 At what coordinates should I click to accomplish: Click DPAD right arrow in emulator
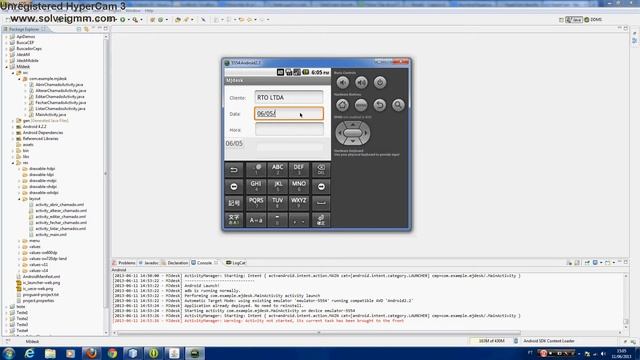click(x=366, y=133)
